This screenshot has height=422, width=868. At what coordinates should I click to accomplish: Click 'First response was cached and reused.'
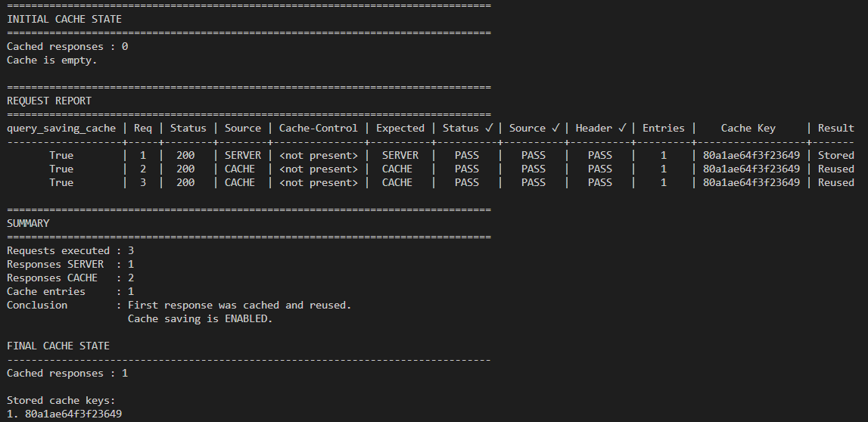click(x=240, y=306)
